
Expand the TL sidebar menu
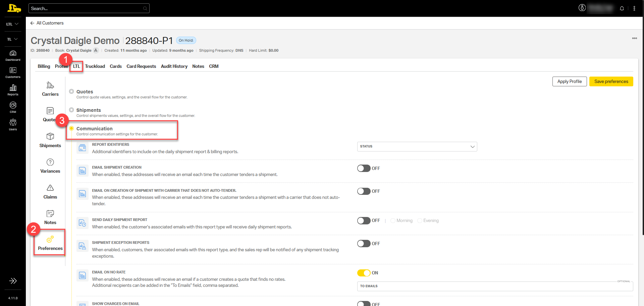coord(12,39)
